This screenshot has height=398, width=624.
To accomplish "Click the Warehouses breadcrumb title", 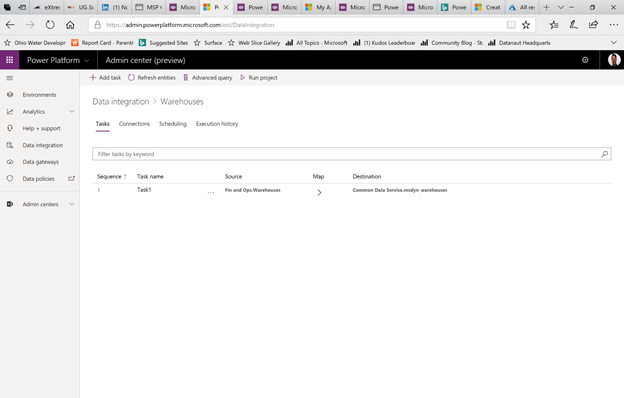I will pos(182,101).
